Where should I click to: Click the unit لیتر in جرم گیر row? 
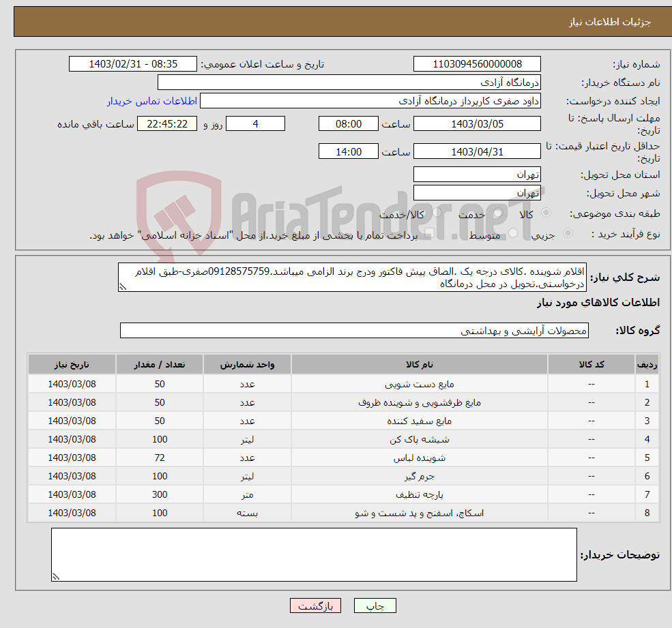coord(247,477)
